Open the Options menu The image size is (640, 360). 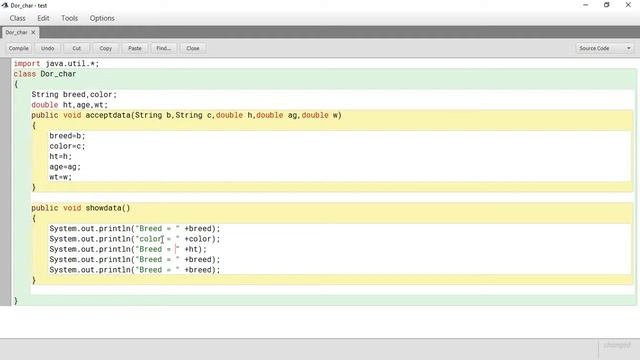coord(102,18)
